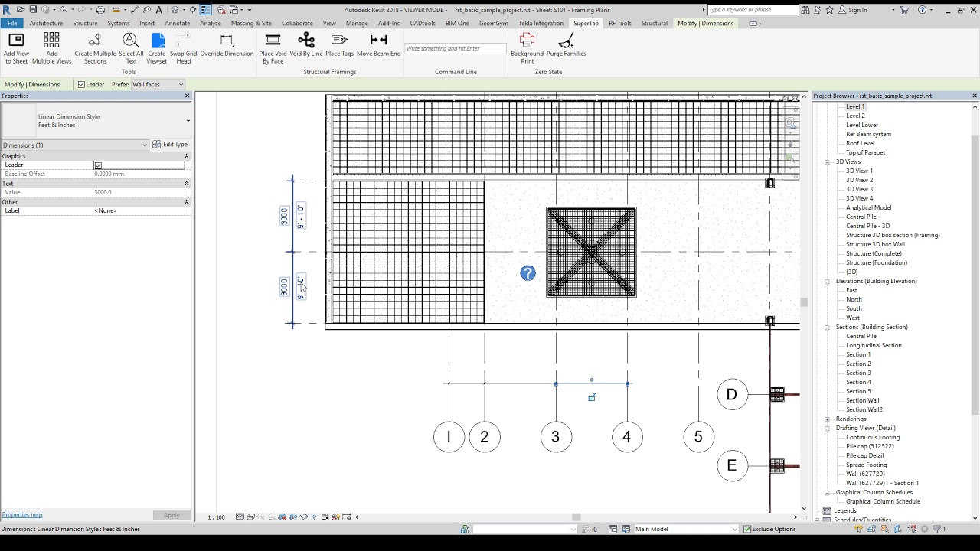Click the command line text field
The width and height of the screenshot is (980, 551).
click(456, 48)
